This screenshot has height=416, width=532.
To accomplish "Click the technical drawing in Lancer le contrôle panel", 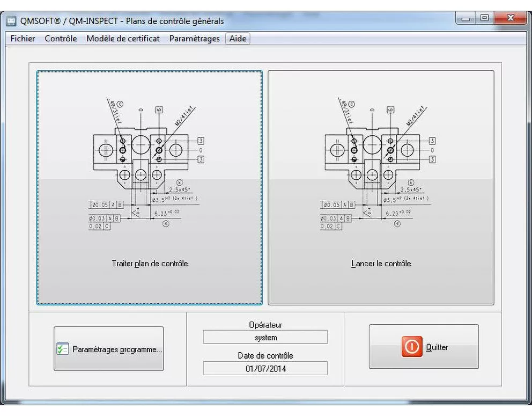I will (378, 165).
